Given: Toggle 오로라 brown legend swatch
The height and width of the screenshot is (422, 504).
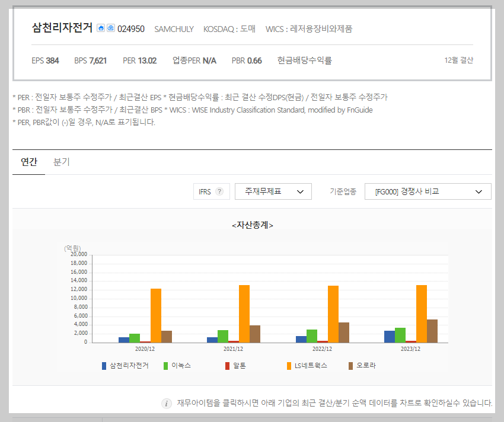Looking at the screenshot, I should pos(350,366).
